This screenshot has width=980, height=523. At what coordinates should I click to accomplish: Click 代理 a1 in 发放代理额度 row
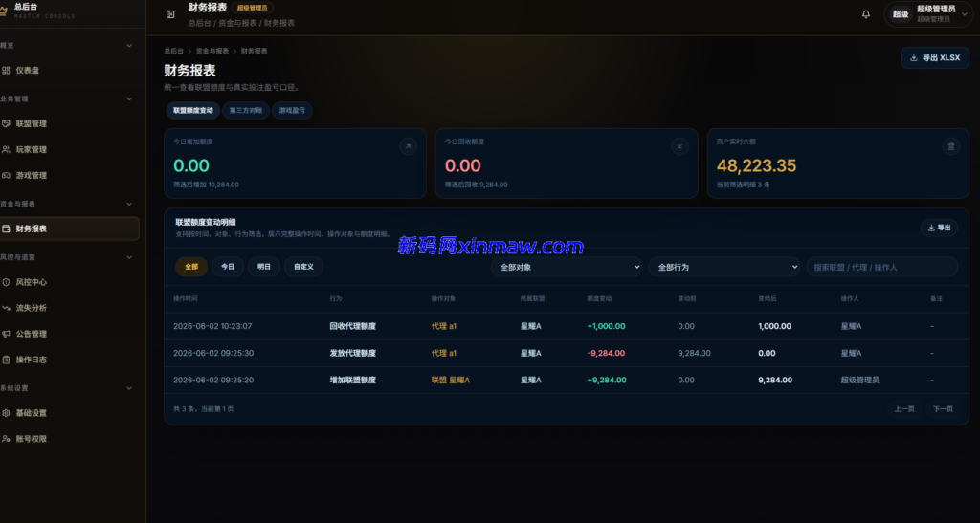tap(444, 353)
